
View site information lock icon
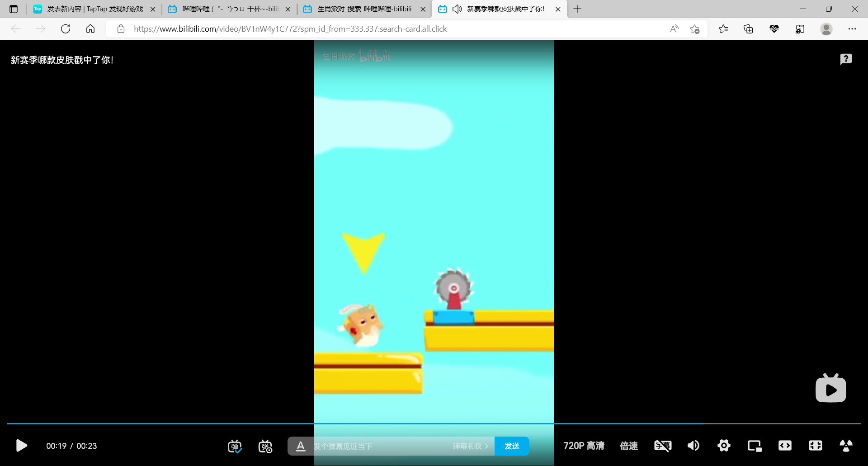click(121, 29)
